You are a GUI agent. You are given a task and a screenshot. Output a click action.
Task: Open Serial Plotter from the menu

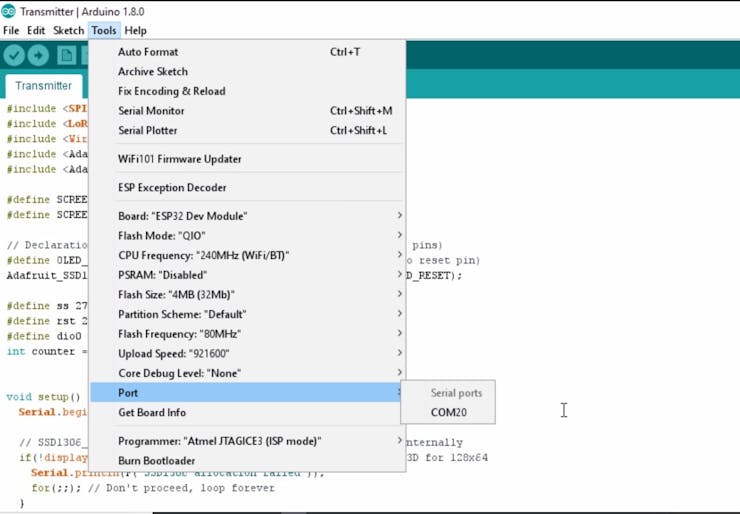tap(247, 131)
